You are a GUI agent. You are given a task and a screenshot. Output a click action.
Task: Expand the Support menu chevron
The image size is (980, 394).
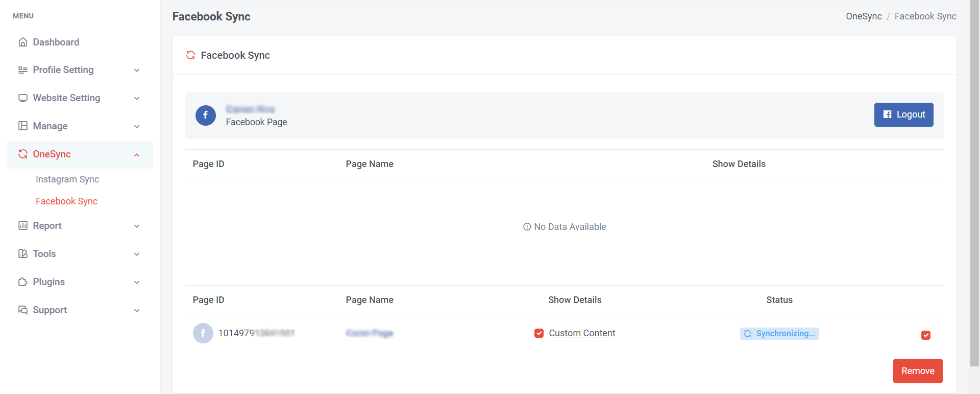(x=137, y=311)
